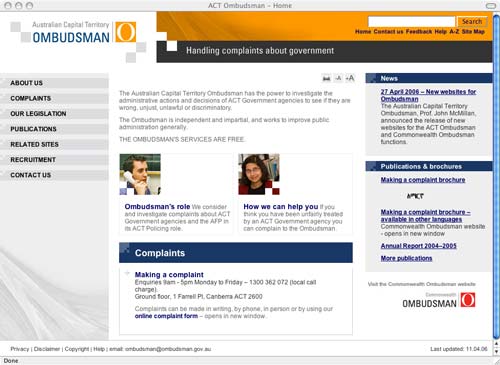Open the Recruitment menu item

(54, 160)
